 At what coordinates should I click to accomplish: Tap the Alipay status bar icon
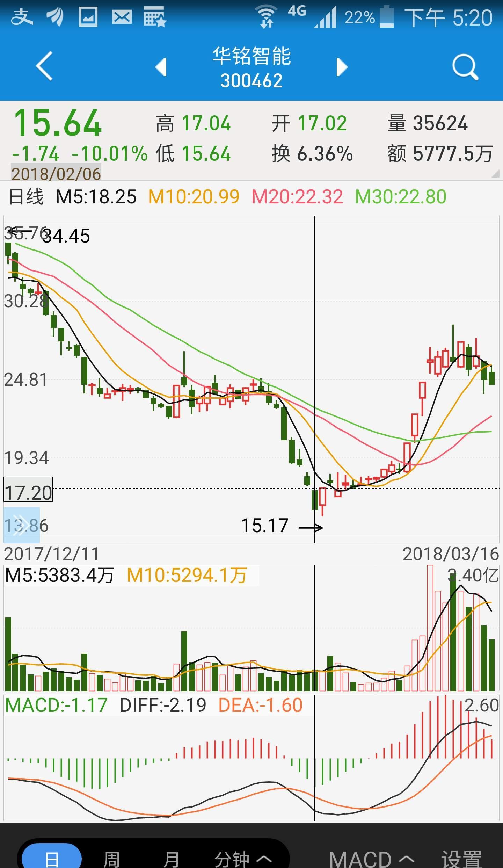click(22, 17)
